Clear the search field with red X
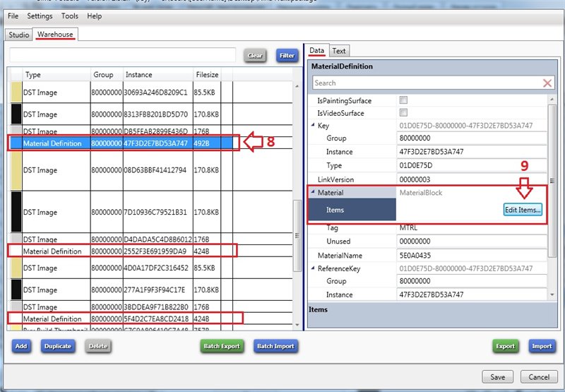The height and width of the screenshot is (392, 565). tap(547, 83)
